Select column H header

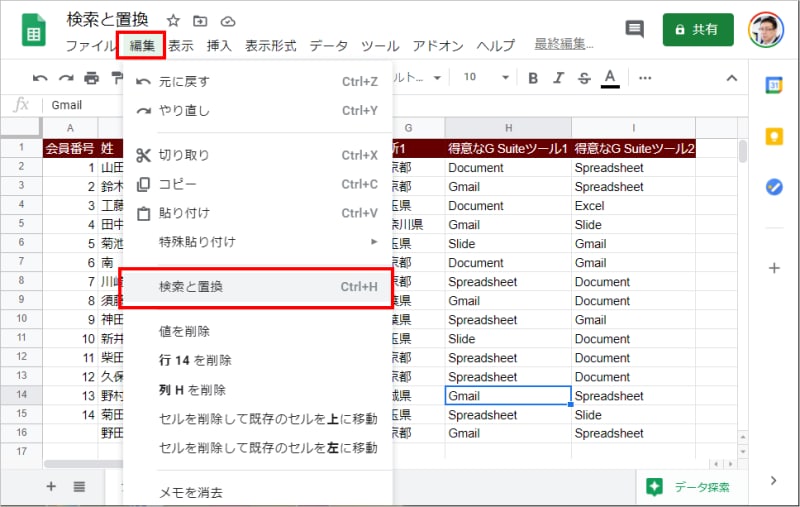point(508,128)
